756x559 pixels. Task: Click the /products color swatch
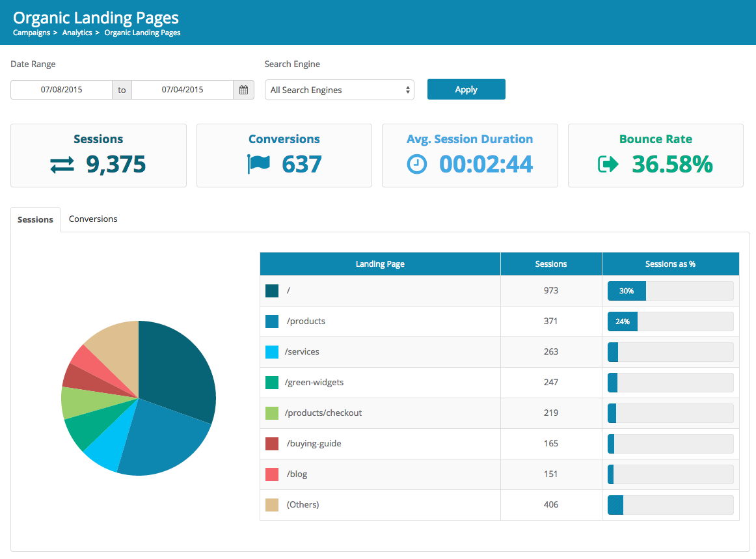coord(272,321)
